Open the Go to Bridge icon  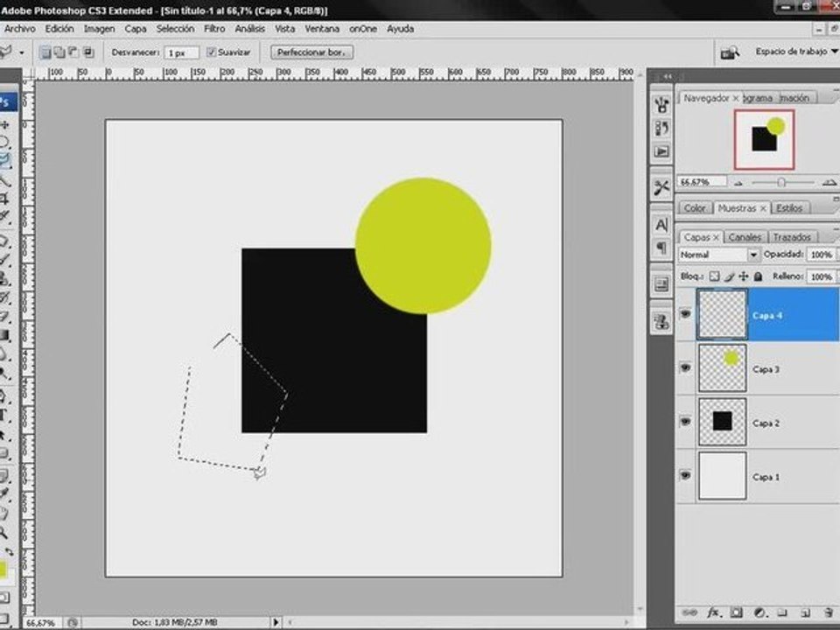[730, 52]
